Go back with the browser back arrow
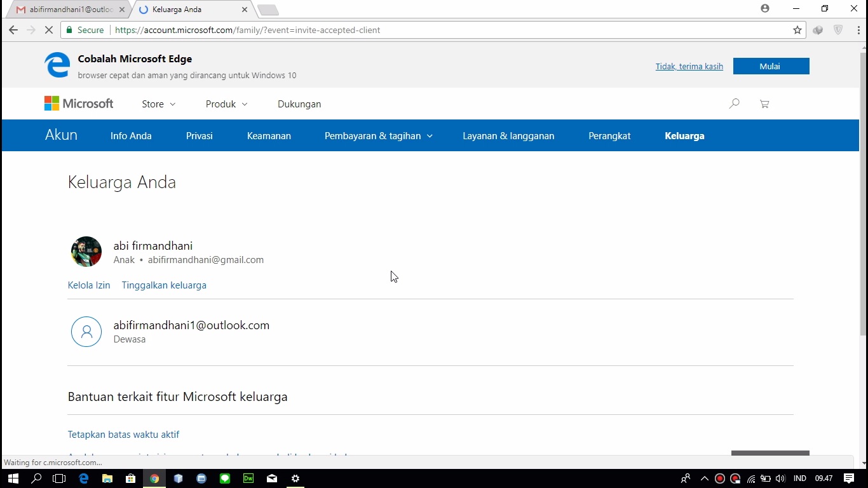The image size is (868, 488). (x=13, y=30)
